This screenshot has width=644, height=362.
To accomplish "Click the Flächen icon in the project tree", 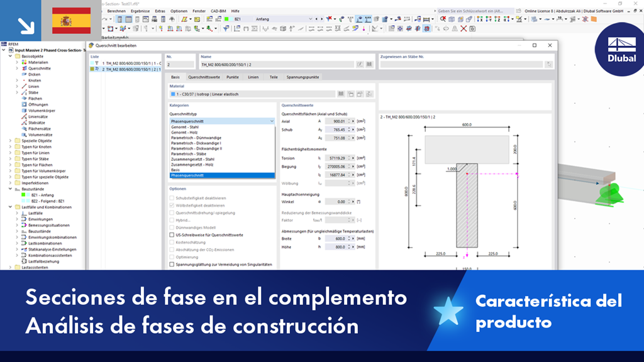I will click(25, 98).
